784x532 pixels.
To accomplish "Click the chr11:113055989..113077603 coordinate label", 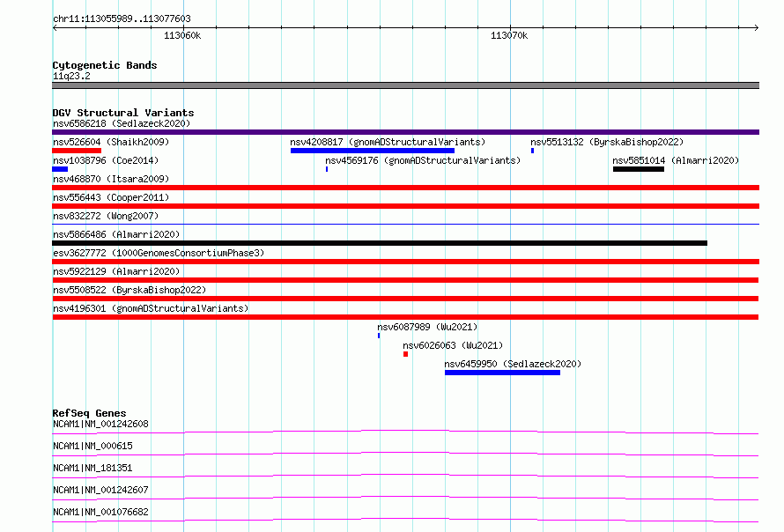I will (x=122, y=19).
